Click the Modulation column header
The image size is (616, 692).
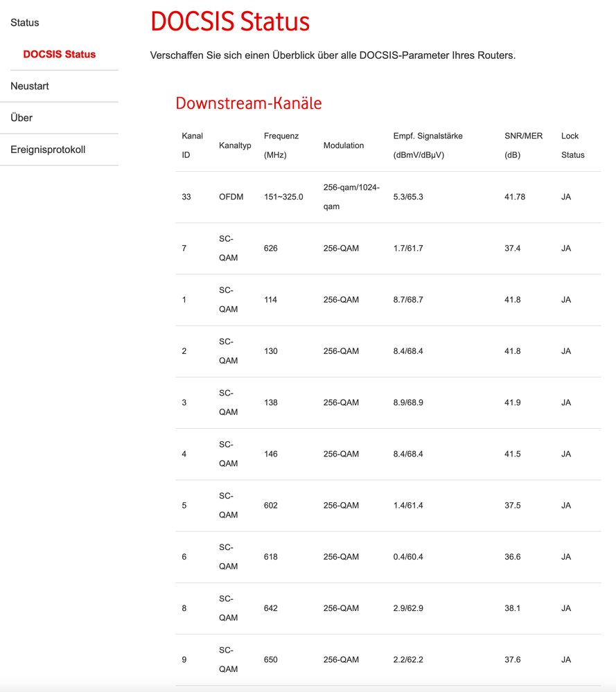pos(344,145)
